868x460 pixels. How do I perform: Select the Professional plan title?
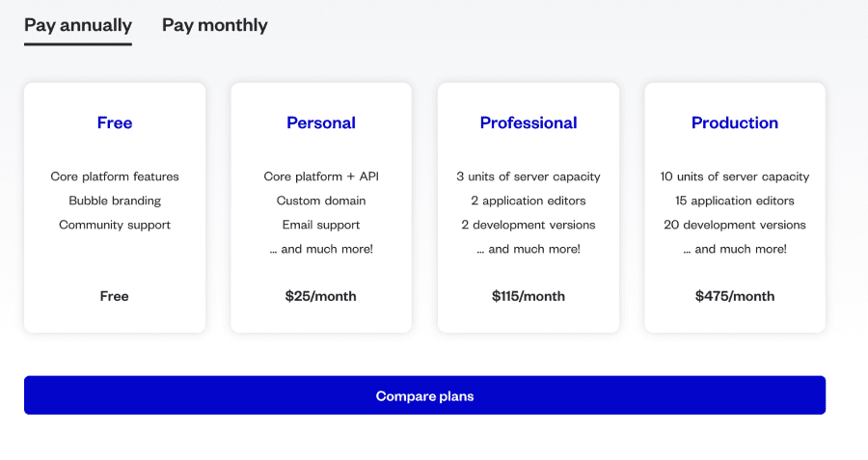pos(529,122)
